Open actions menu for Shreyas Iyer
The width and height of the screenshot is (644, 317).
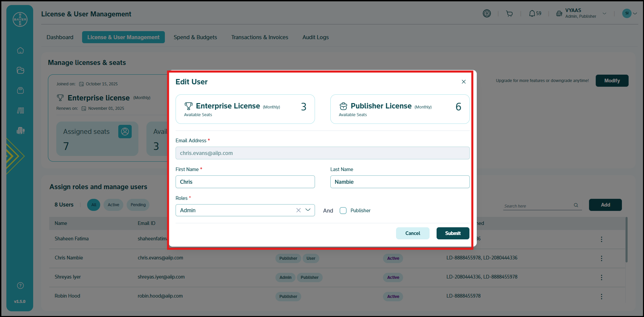pyautogui.click(x=601, y=278)
